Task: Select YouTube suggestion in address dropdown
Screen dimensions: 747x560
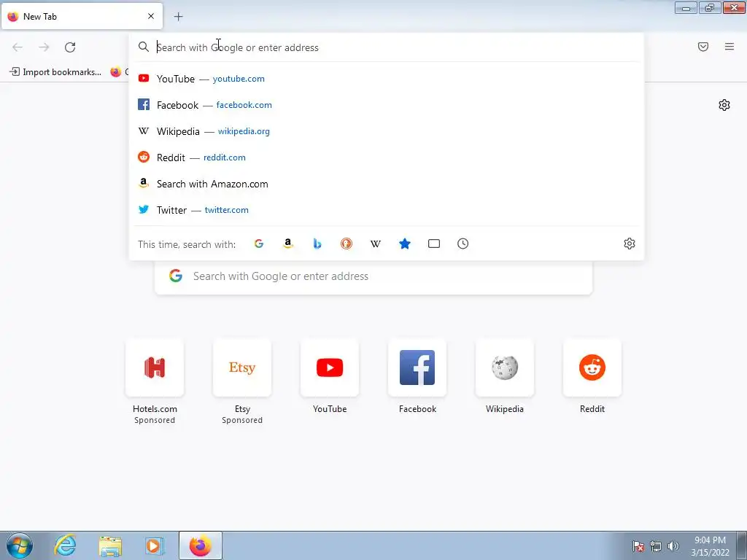Action: tap(387, 79)
